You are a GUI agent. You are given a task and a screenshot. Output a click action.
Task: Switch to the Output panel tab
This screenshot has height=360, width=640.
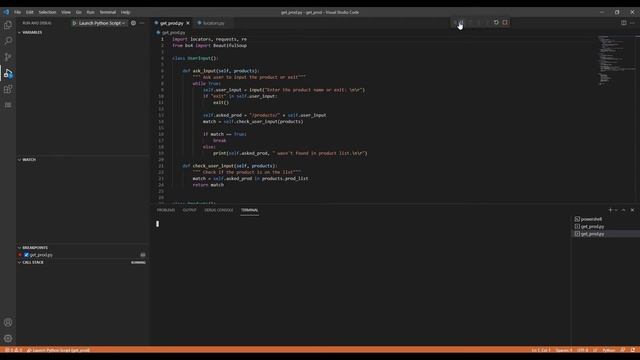(x=189, y=210)
